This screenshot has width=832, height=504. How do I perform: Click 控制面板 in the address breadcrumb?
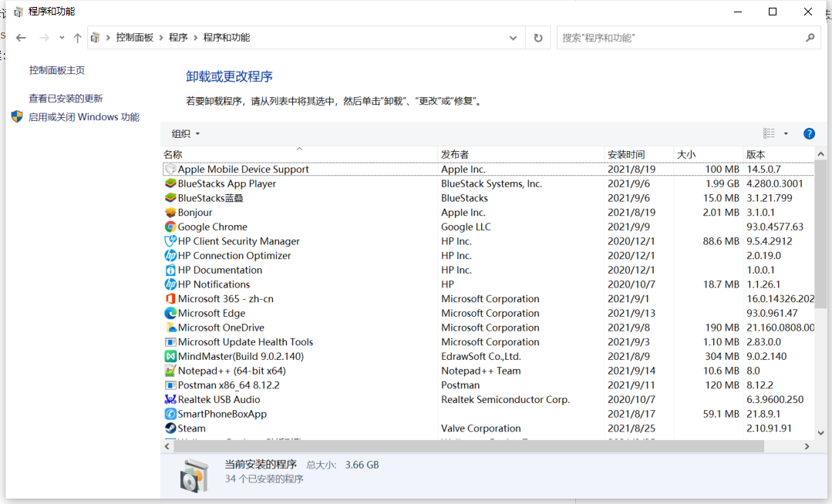[135, 38]
